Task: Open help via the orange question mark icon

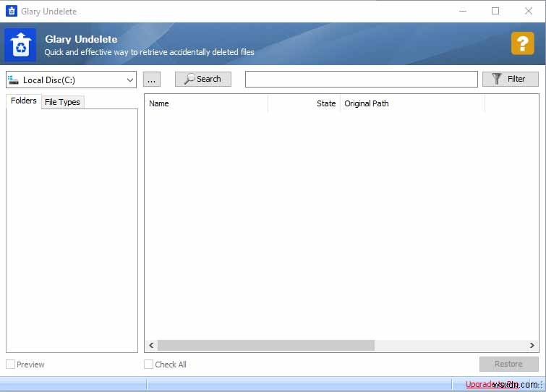Action: 522,43
